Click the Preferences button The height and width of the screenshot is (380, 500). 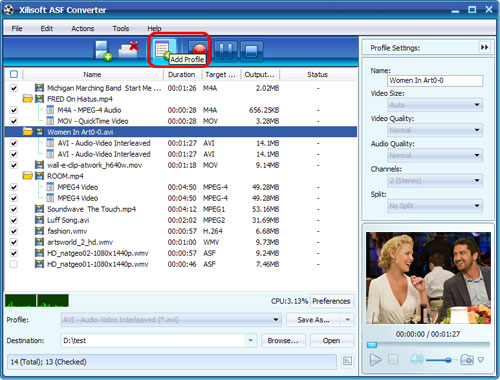click(x=331, y=301)
